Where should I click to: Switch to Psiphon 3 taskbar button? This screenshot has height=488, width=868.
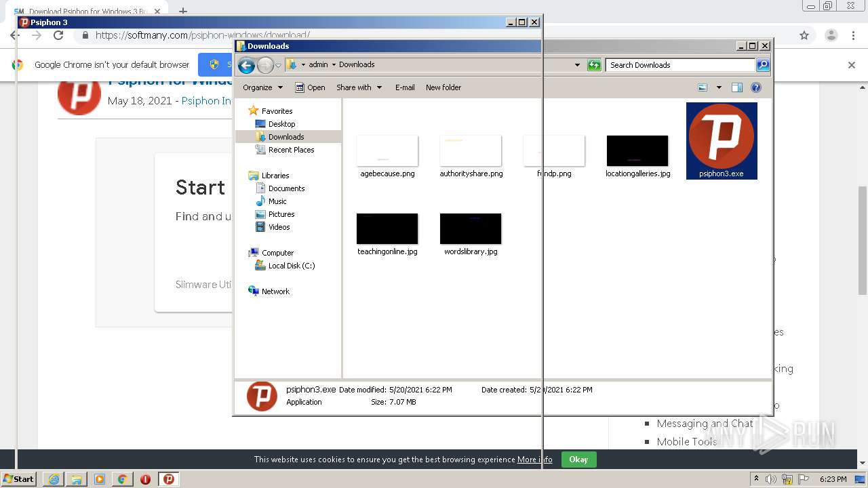pyautogui.click(x=169, y=479)
